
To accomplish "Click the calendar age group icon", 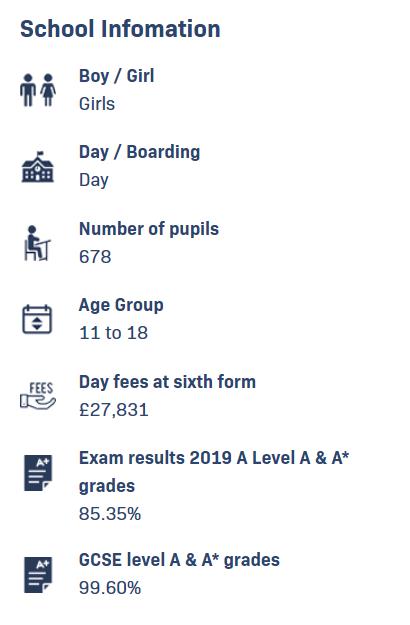I will (x=37, y=319).
